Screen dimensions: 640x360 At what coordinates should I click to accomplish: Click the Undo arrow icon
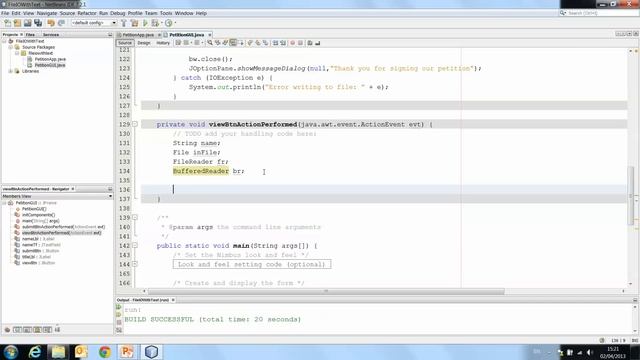point(51,23)
